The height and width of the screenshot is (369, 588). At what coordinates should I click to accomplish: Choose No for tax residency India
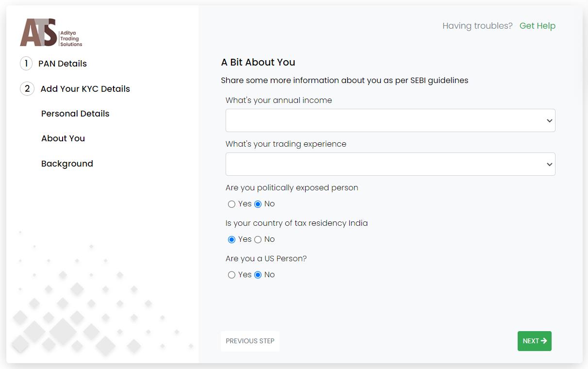258,240
